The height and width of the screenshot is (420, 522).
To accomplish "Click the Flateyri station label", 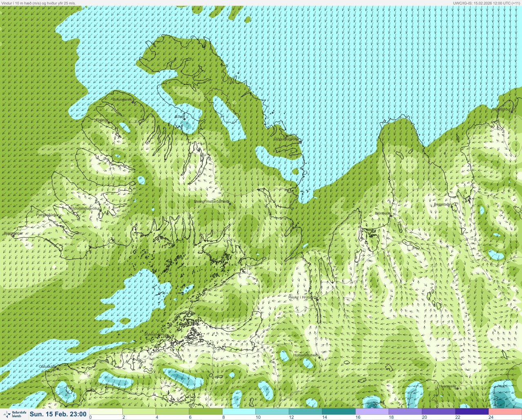I will [x=102, y=120].
